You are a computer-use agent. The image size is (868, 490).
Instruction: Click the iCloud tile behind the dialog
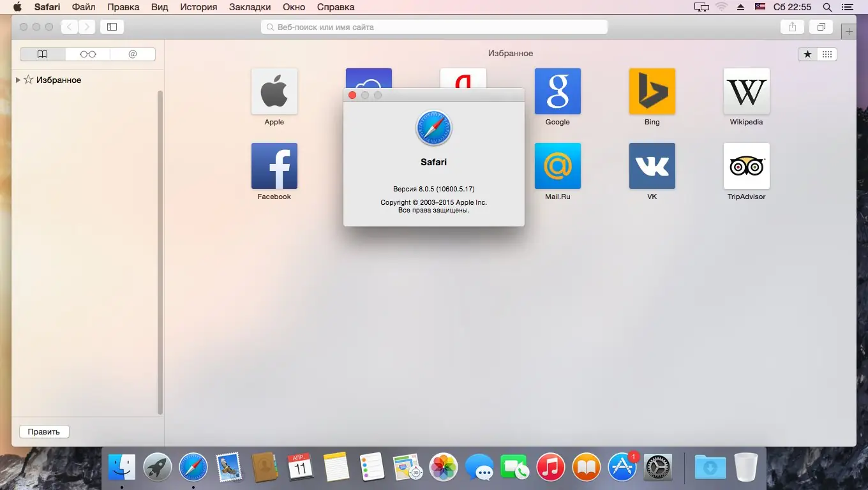(369, 78)
